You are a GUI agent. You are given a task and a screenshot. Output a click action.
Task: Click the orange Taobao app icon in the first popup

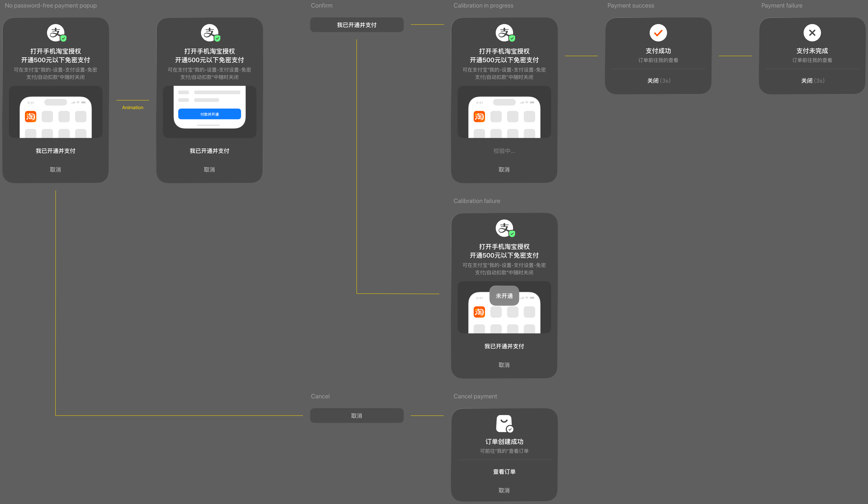[31, 117]
